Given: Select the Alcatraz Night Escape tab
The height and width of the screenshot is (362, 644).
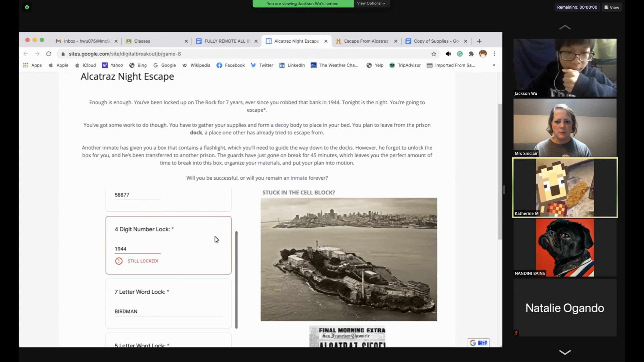Looking at the screenshot, I should (297, 41).
